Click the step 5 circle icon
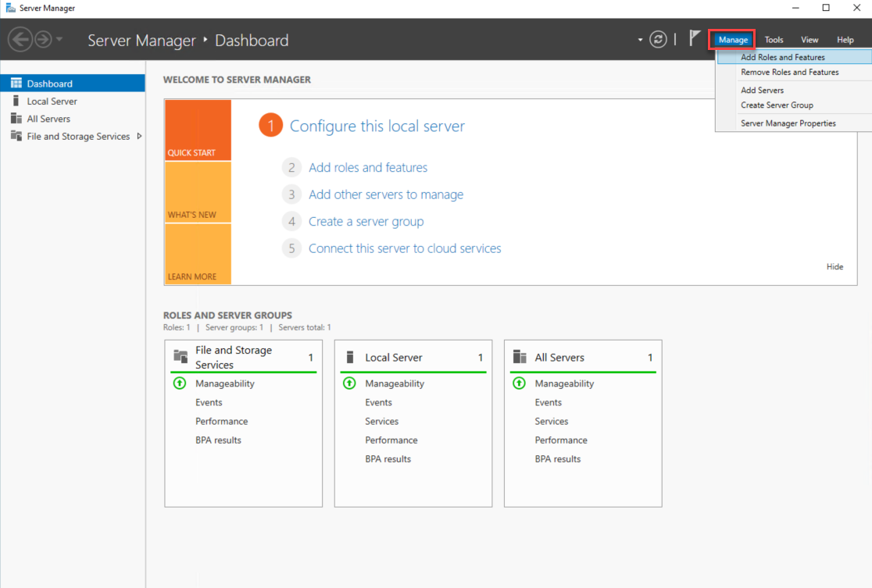Viewport: 872px width, 588px height. click(x=291, y=248)
